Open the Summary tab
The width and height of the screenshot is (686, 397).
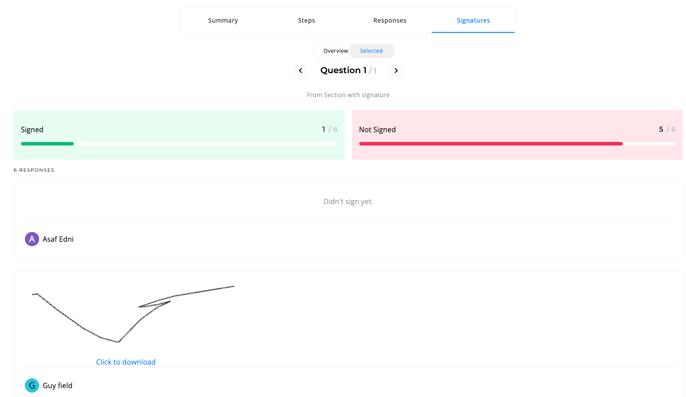223,21
